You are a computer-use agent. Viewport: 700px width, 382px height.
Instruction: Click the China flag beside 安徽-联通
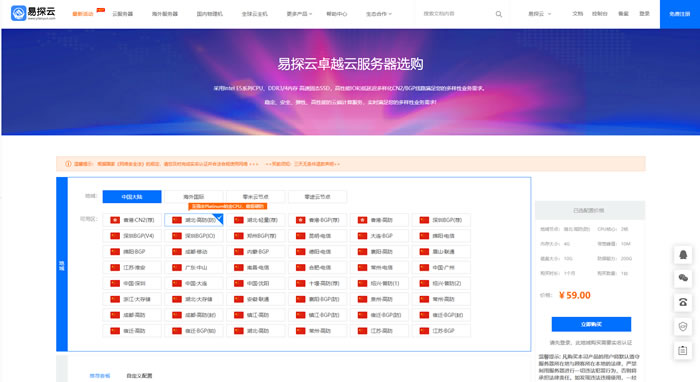tap(239, 299)
